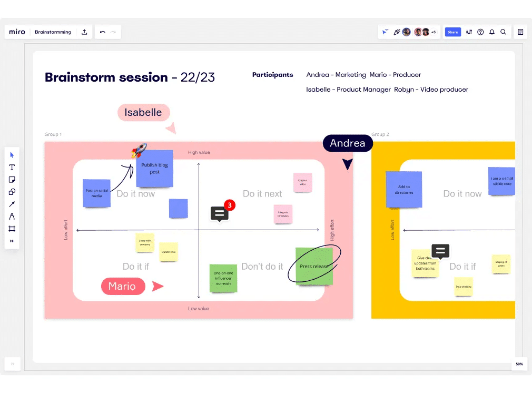Open the +5 collaborators list

click(x=434, y=32)
